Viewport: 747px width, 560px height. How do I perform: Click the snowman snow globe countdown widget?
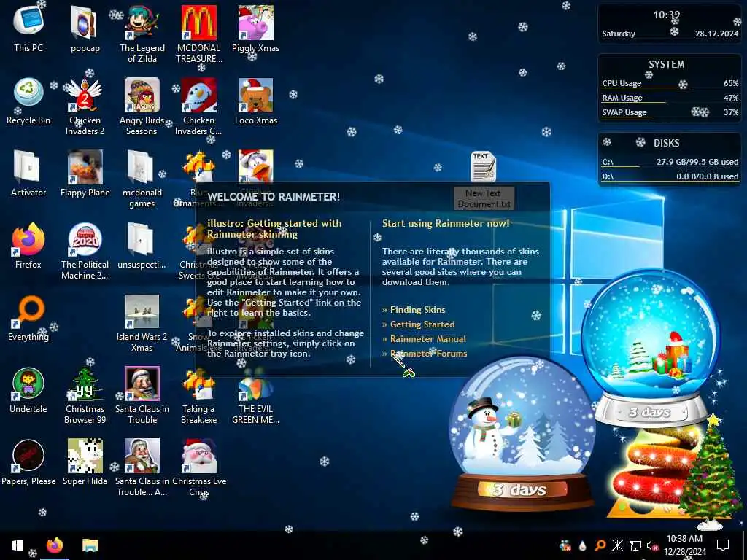click(x=522, y=433)
